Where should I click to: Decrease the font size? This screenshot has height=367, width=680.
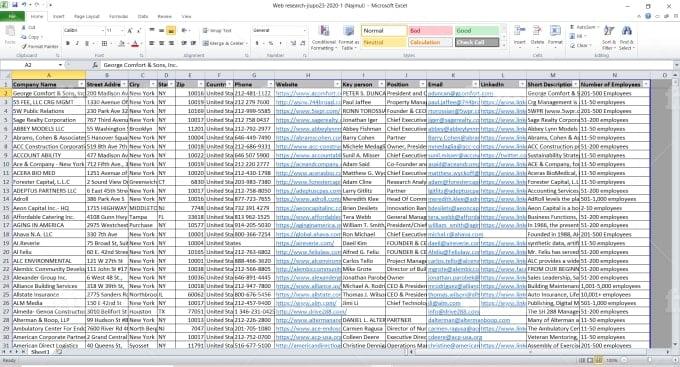click(x=138, y=30)
